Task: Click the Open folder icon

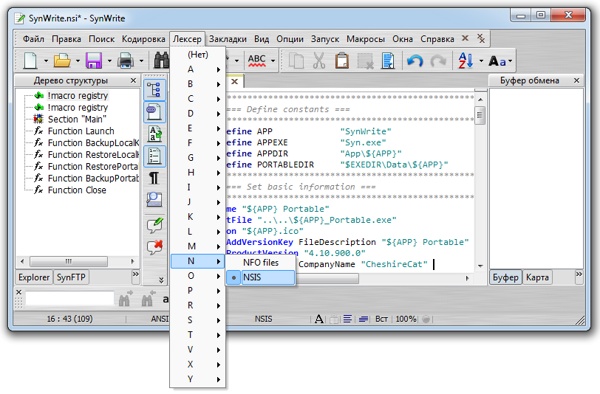Action: (x=62, y=60)
